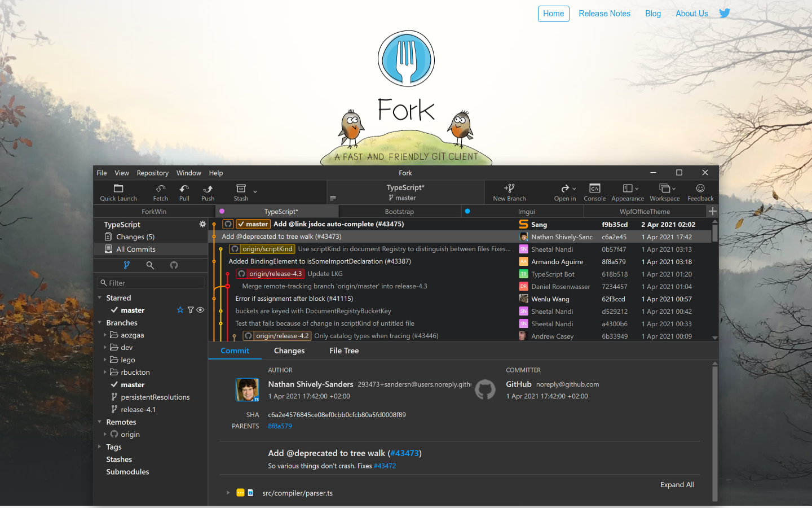Click the GitHub icon in sidebar switcher
The image size is (812, 508).
point(174,265)
